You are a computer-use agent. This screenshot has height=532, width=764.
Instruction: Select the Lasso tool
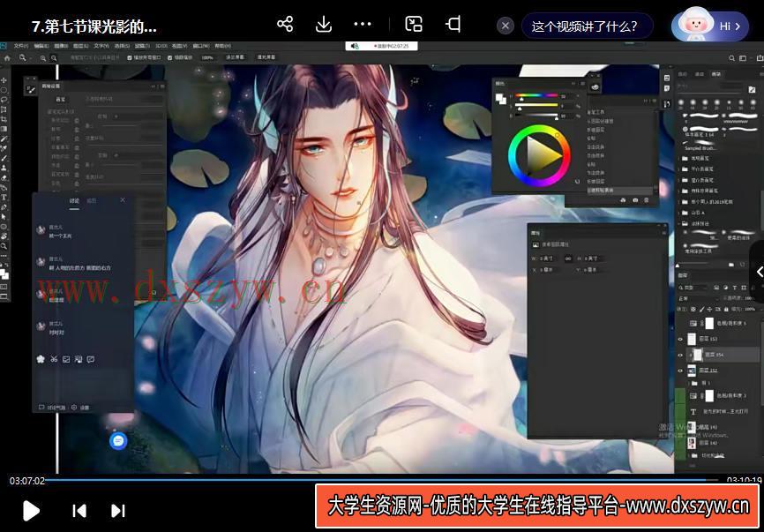coord(4,100)
